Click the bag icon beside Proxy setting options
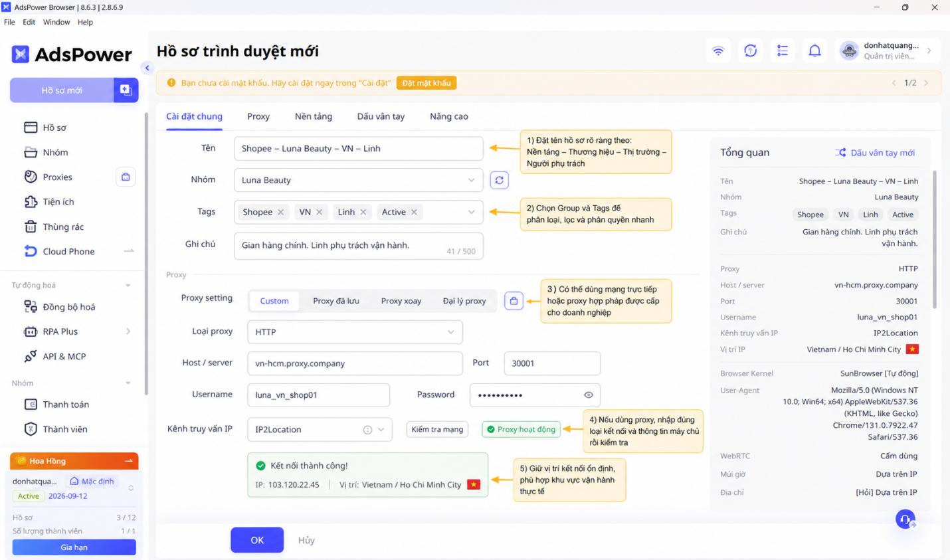Viewport: 950px width, 560px height. tap(514, 301)
